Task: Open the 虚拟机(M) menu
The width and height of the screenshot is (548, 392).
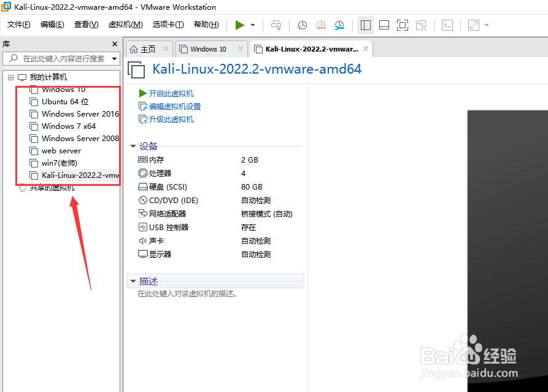Action: (x=125, y=25)
